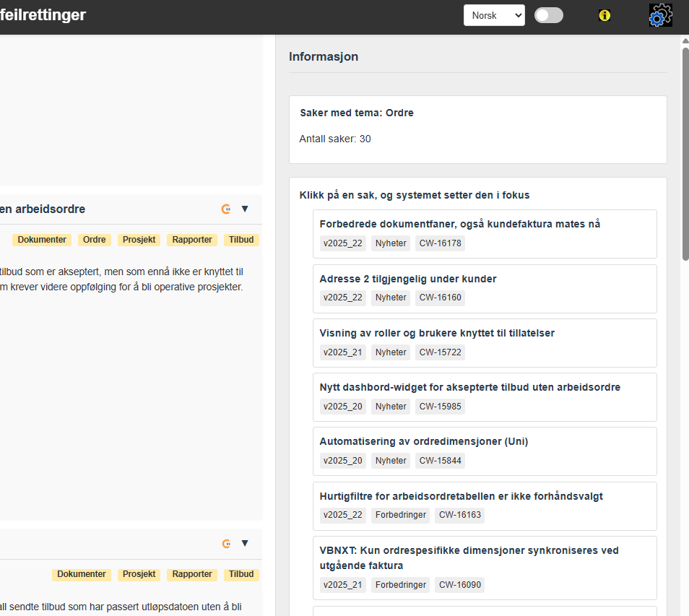Collapse the lower card using its arrow
689x616 pixels.
[x=245, y=544]
